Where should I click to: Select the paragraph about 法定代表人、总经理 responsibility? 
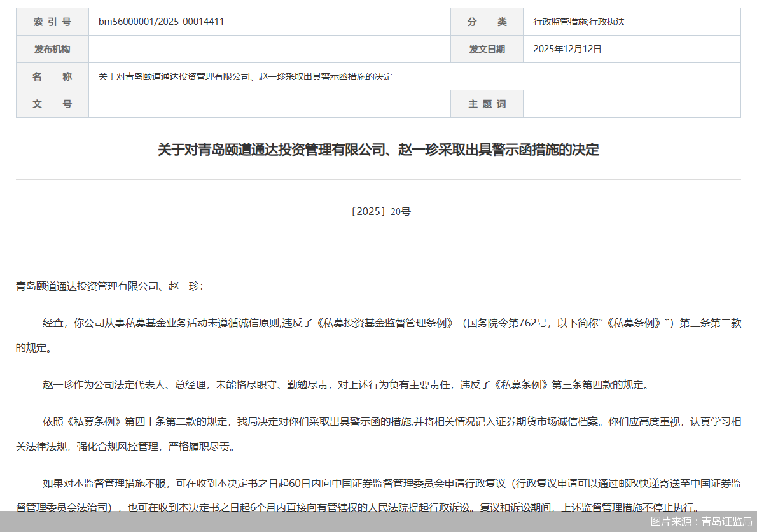tap(344, 384)
